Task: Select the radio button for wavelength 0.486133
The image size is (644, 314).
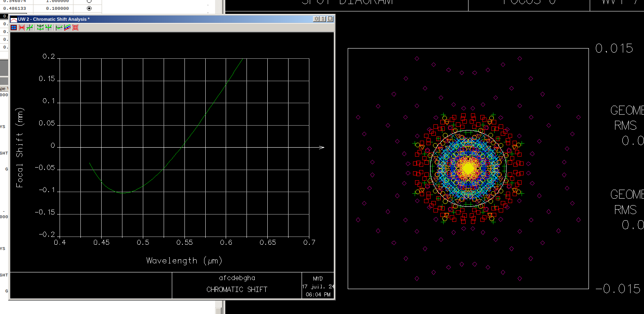Action: 89,8
